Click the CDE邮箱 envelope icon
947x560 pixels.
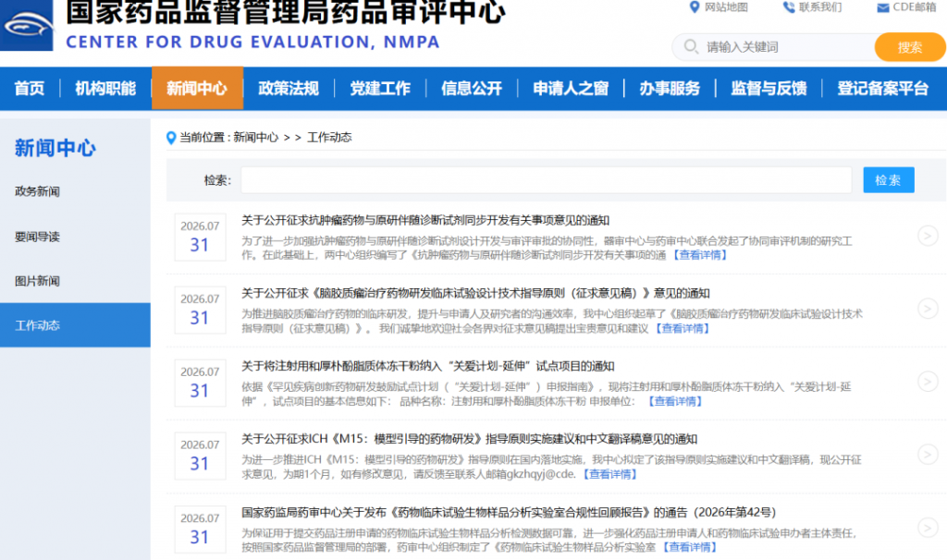882,7
